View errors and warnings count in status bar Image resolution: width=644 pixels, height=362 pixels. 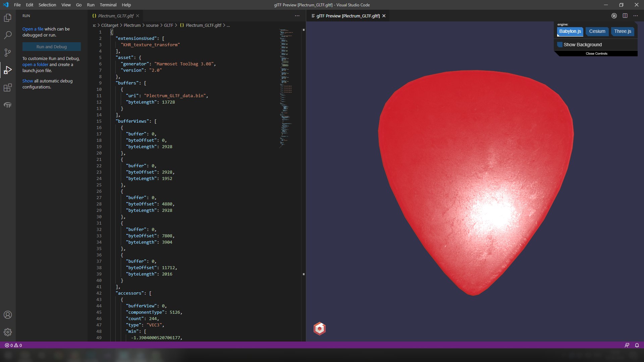point(13,345)
